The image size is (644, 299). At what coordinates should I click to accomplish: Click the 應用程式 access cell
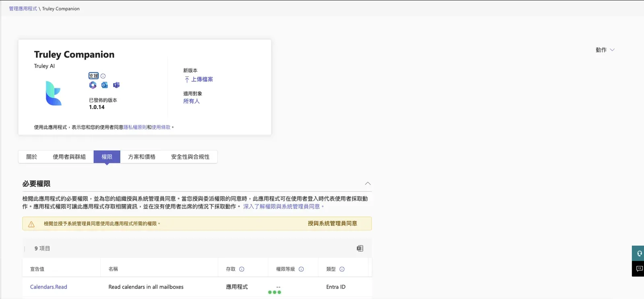tap(237, 287)
